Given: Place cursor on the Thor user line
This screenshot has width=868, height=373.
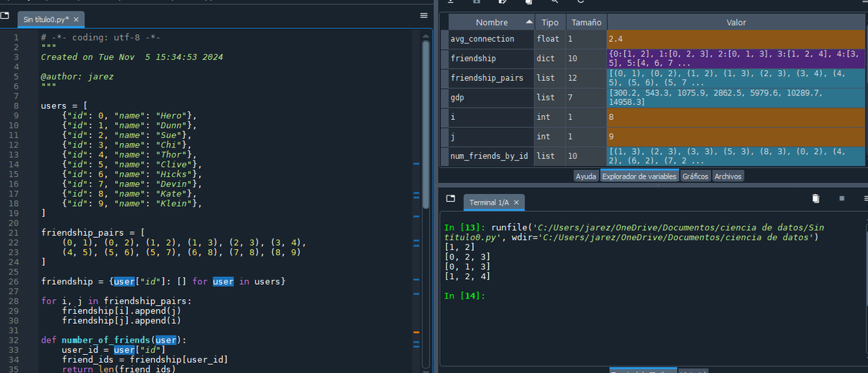Looking at the screenshot, I should click(x=129, y=154).
